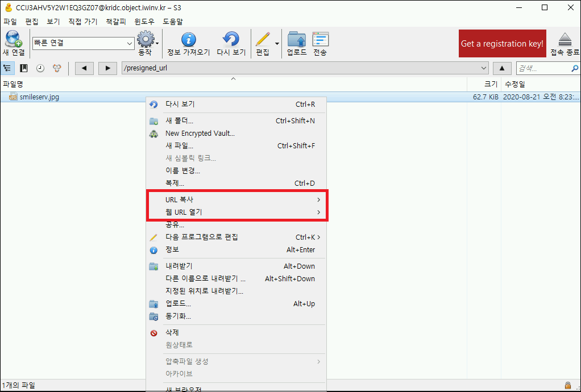Sort by the 크기 column header
Screen dimensions: 581x392
point(484,85)
